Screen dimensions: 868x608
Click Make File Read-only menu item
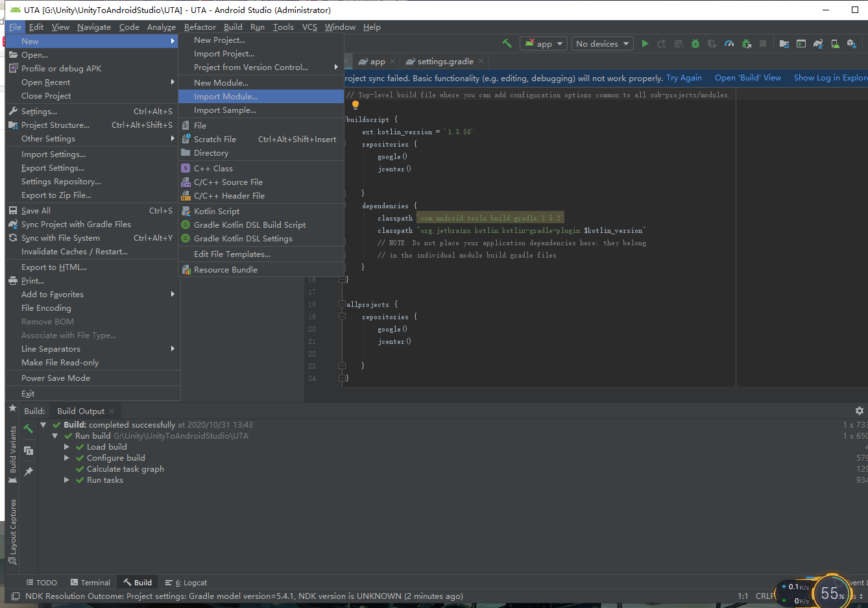[91, 363]
